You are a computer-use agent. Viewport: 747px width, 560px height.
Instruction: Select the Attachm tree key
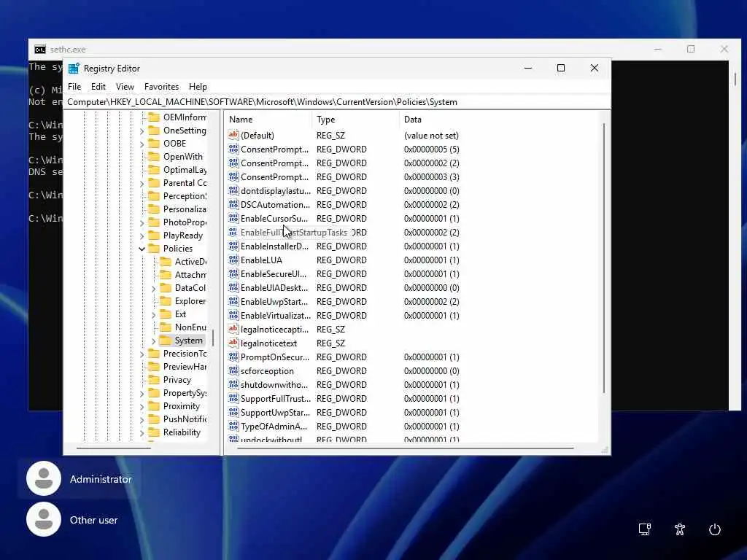tap(190, 275)
